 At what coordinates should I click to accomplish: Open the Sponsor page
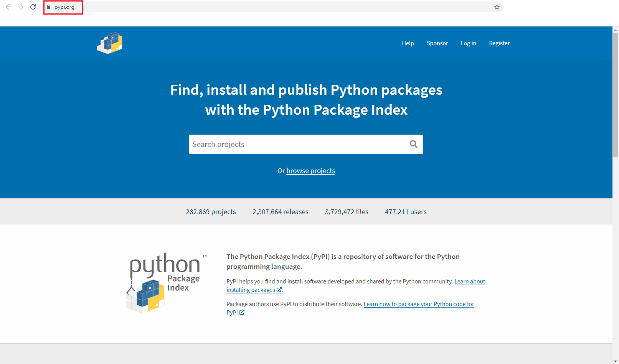[437, 43]
